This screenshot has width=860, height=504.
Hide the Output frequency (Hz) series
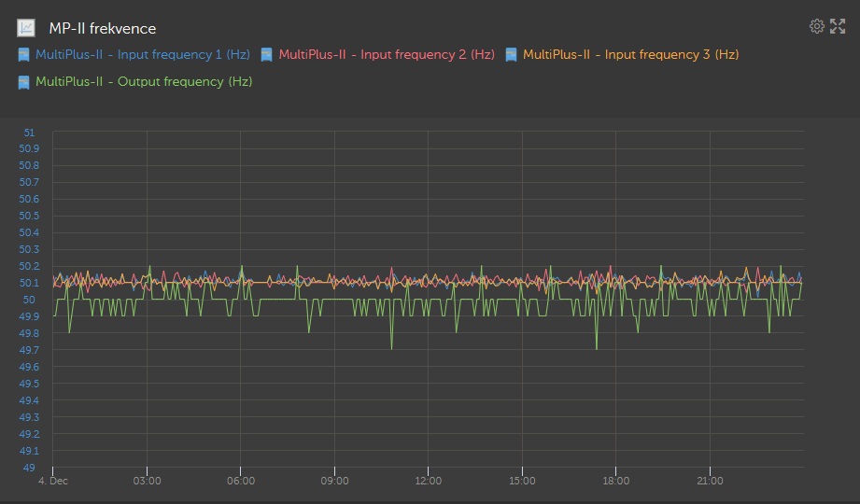click(143, 82)
